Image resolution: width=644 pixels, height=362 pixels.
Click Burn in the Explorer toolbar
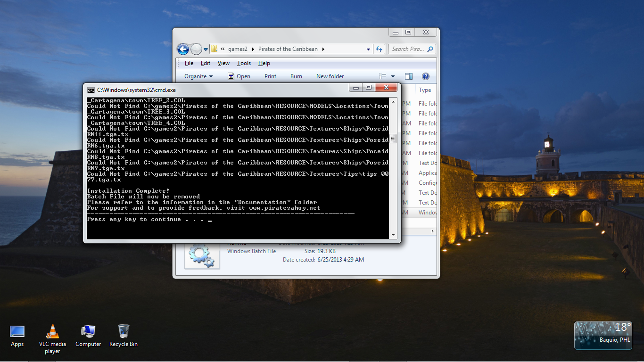pyautogui.click(x=296, y=76)
